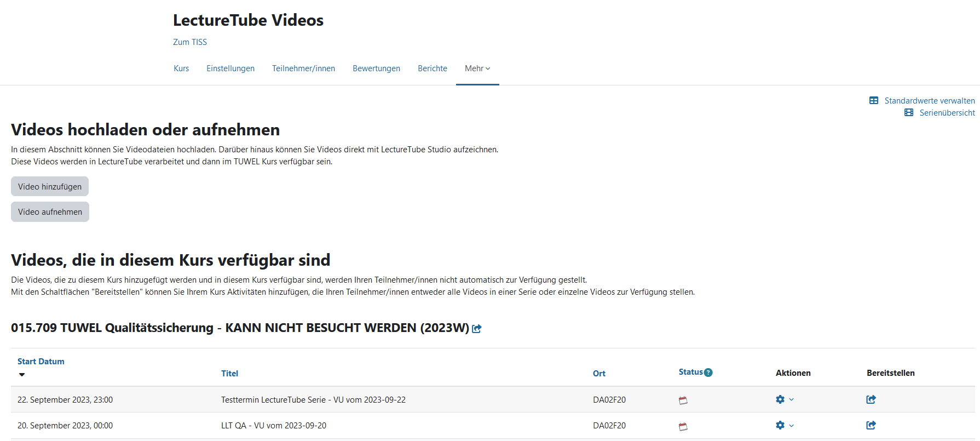980x441 pixels.
Task: Open the Serienübersicht link
Action: pyautogui.click(x=947, y=113)
